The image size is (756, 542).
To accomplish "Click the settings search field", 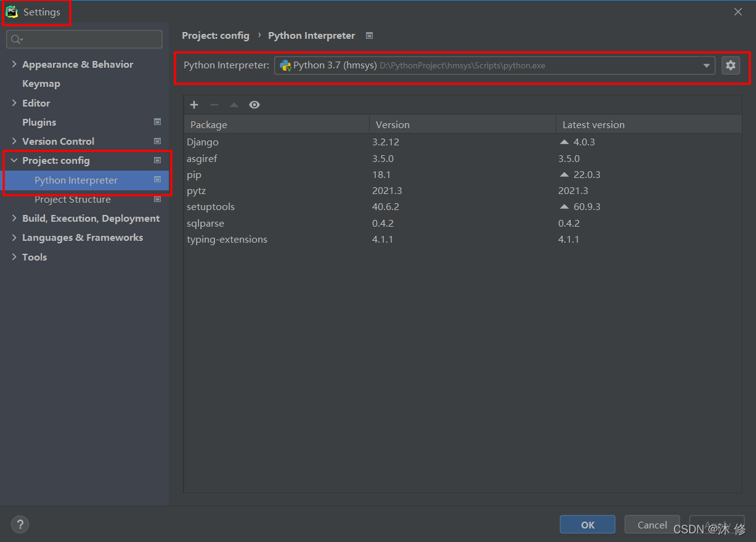I will click(84, 39).
